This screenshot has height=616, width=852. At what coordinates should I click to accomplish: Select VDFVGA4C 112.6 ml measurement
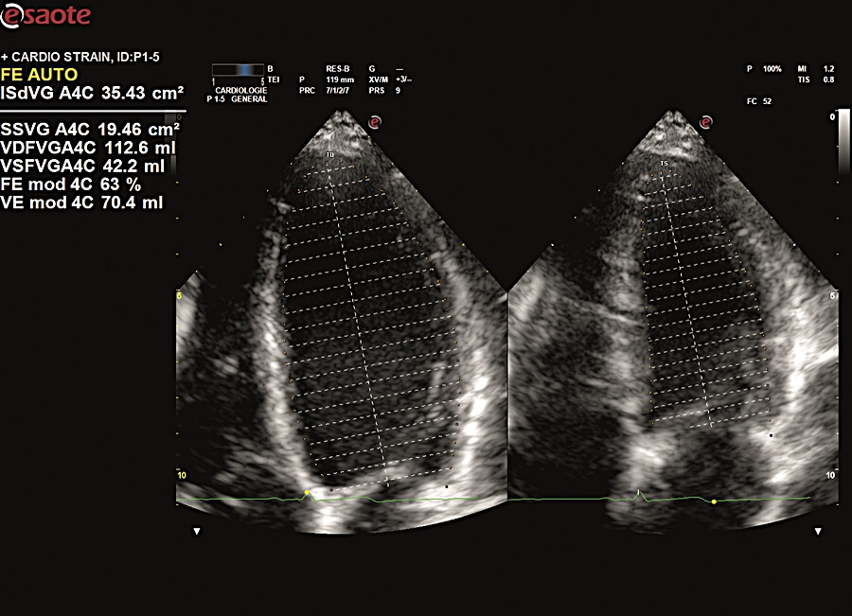90,149
